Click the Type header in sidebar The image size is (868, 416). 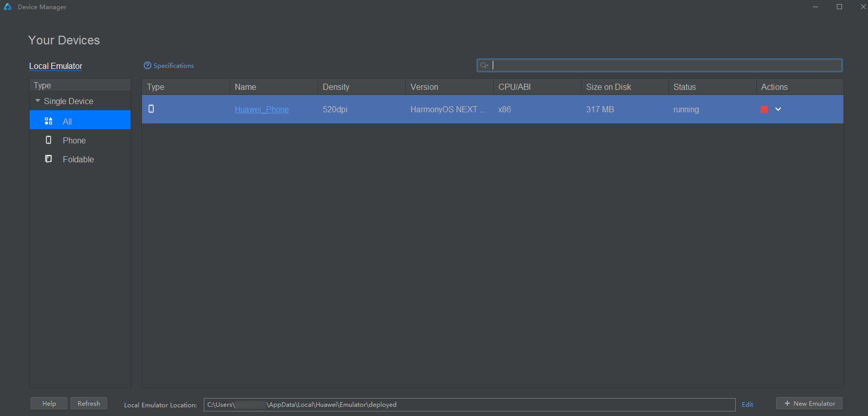coord(80,85)
